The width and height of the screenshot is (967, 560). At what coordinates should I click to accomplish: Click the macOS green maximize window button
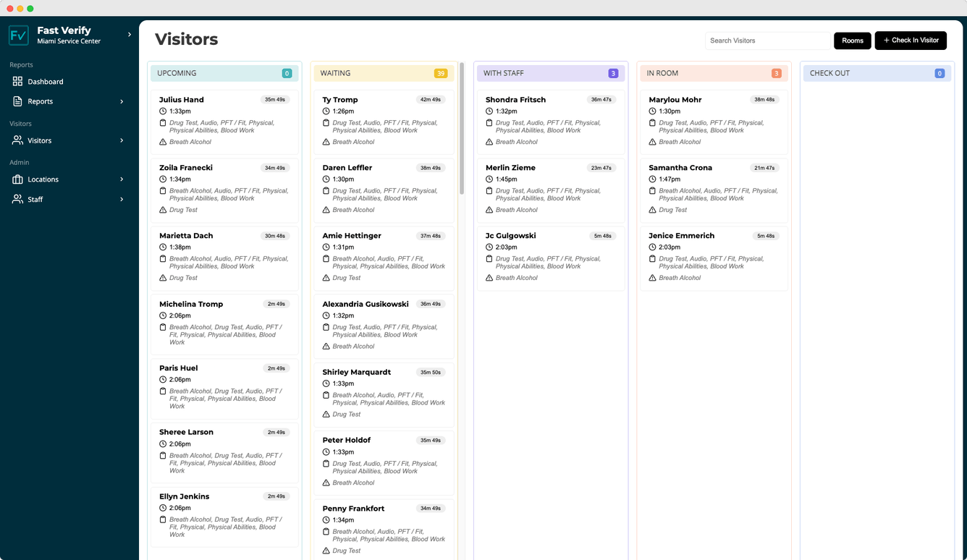tap(30, 9)
